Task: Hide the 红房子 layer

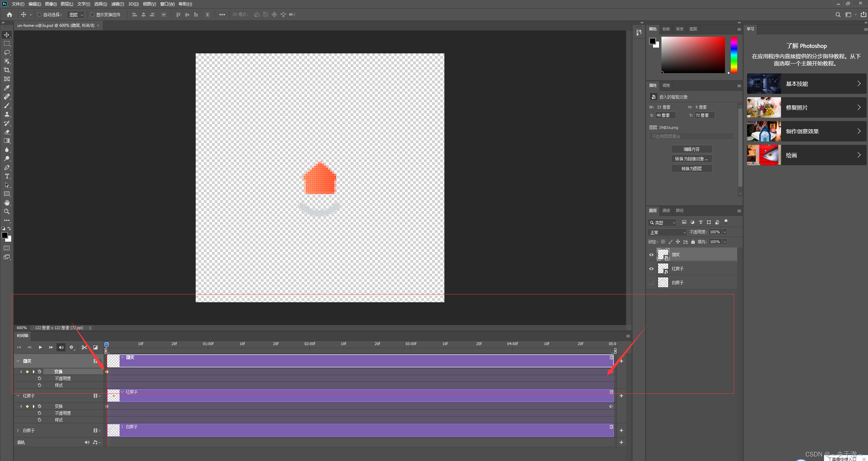Action: 651,269
